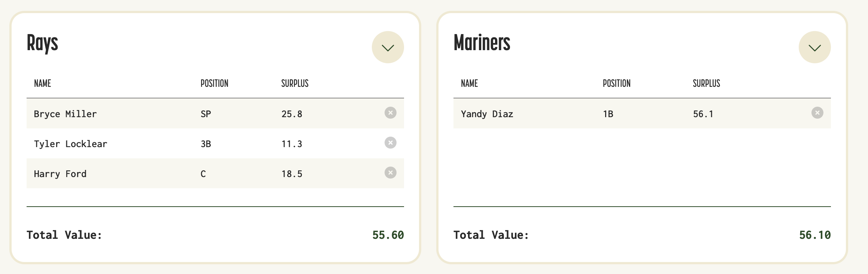The image size is (868, 274).
Task: Open the Mariners team dropdown chevron
Action: (x=814, y=47)
